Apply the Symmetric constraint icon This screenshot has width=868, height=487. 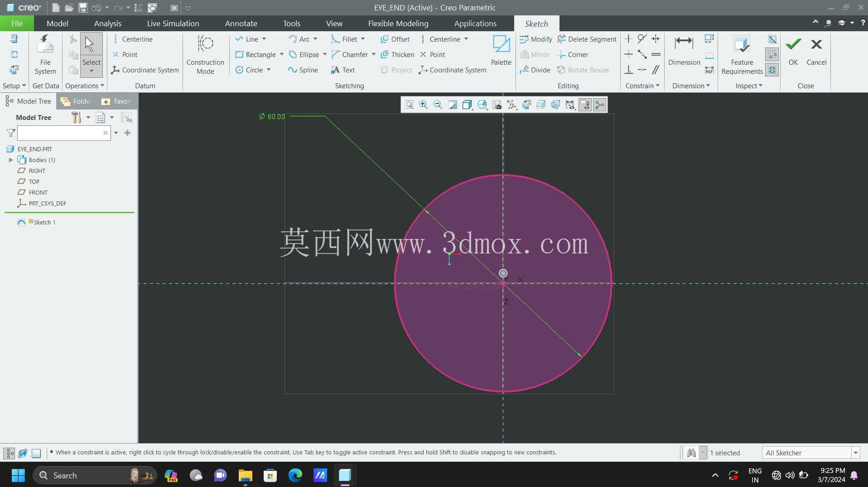pyautogui.click(x=656, y=39)
